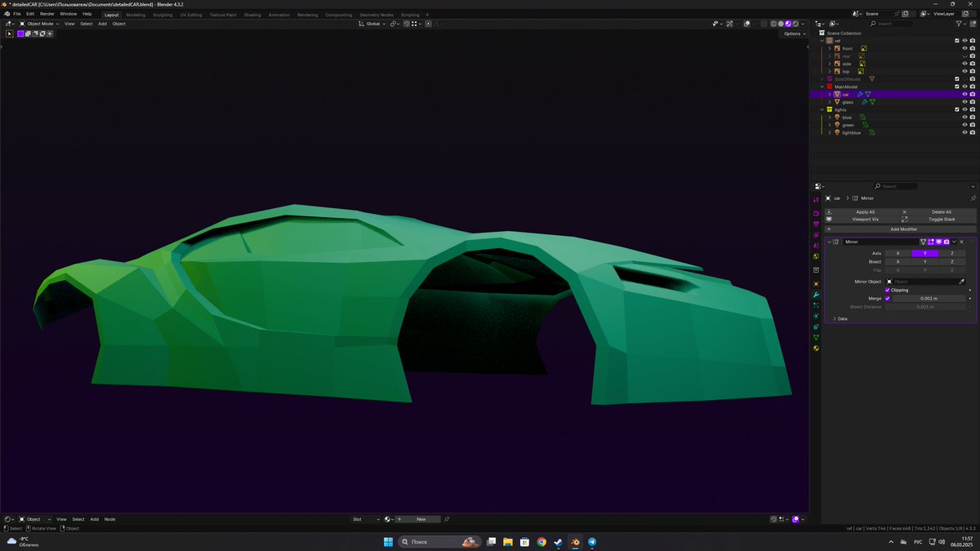Toggle the Merge checkbox
Viewport: 980px width, 551px height.
888,298
